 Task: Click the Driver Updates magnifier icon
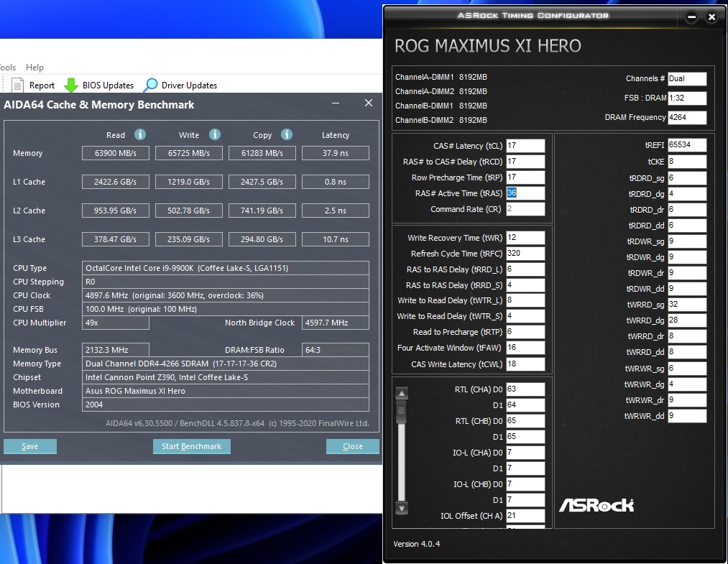click(x=150, y=85)
